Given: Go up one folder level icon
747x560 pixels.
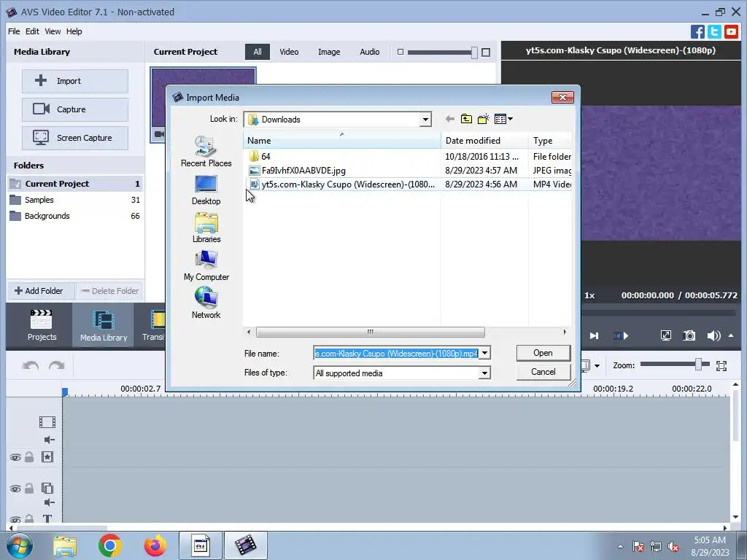Looking at the screenshot, I should pos(466,119).
